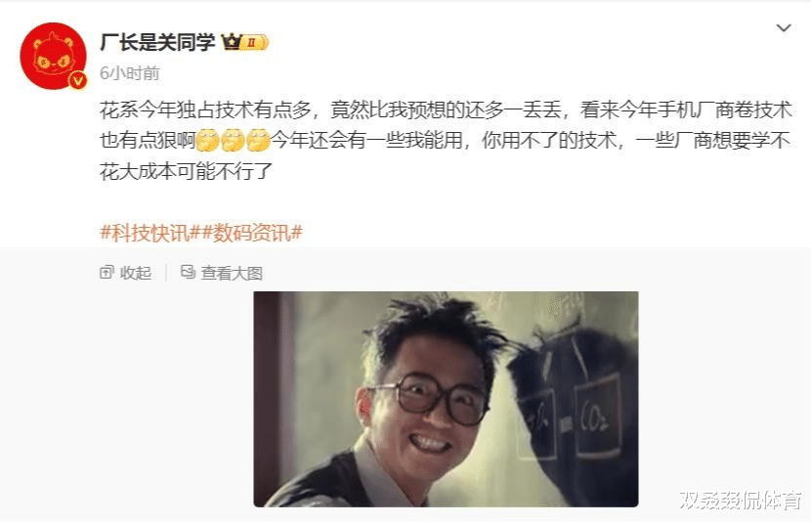
Task: Click the orange verified V badge
Action: [78, 81]
